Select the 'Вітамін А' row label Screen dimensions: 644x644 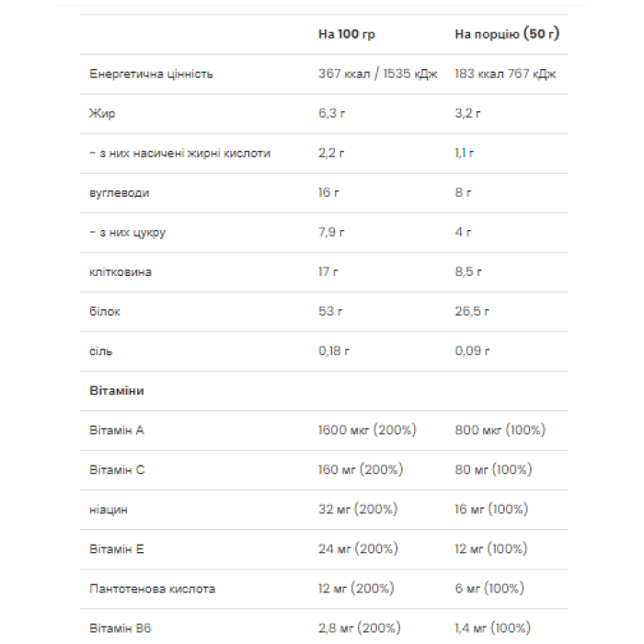117,430
